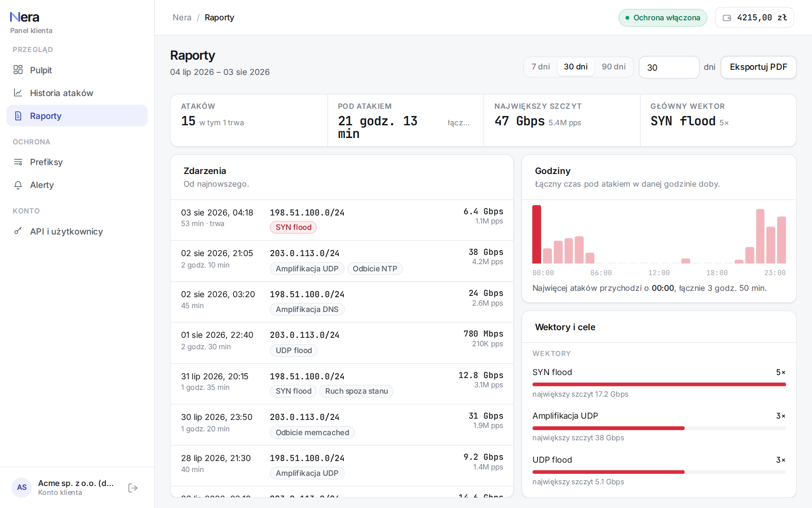Click the Acme sp. z o.o. account name
Image resolution: width=812 pixels, height=508 pixels.
pos(76,483)
